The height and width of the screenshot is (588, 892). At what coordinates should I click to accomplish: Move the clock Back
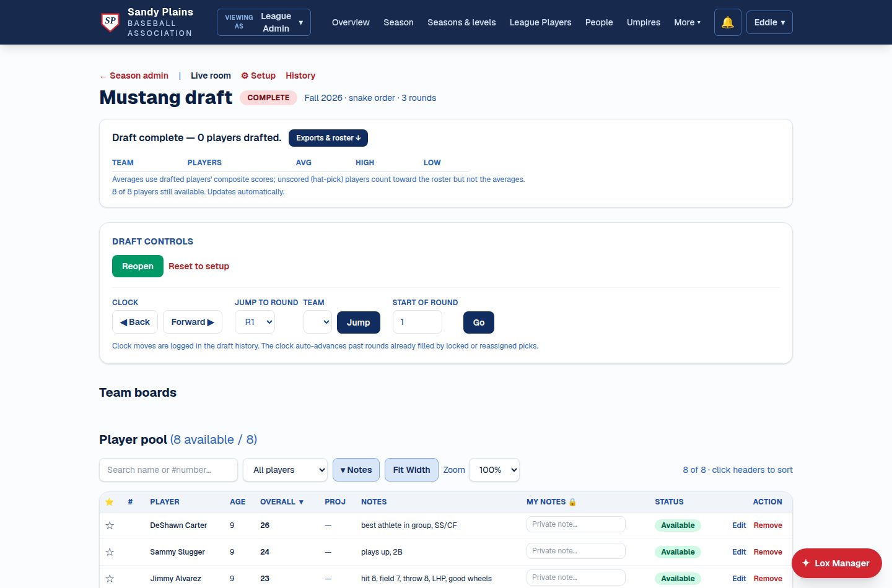coord(135,322)
